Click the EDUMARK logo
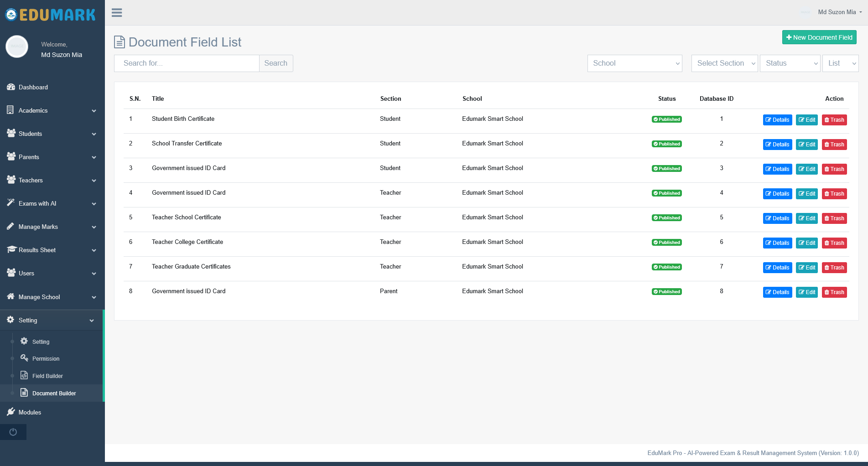The image size is (868, 466). click(51, 15)
